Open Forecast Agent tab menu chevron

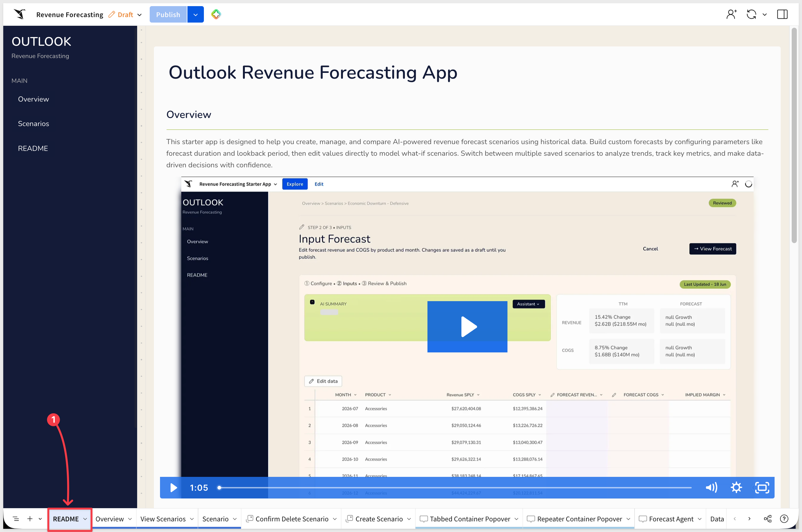point(699,519)
